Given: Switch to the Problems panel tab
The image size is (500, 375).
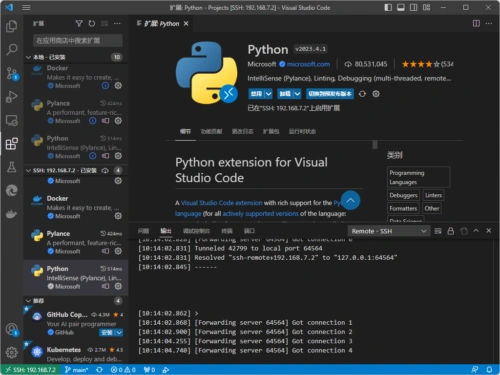Looking at the screenshot, I should coord(143,231).
